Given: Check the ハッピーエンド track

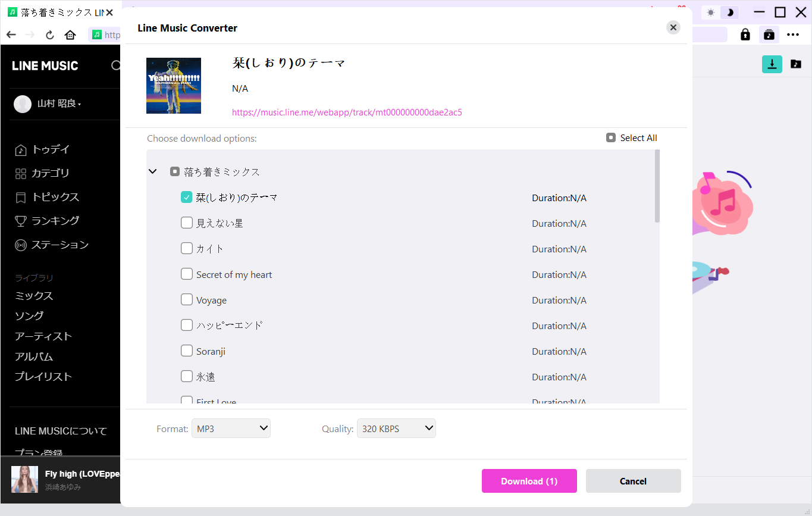Looking at the screenshot, I should click(x=186, y=325).
